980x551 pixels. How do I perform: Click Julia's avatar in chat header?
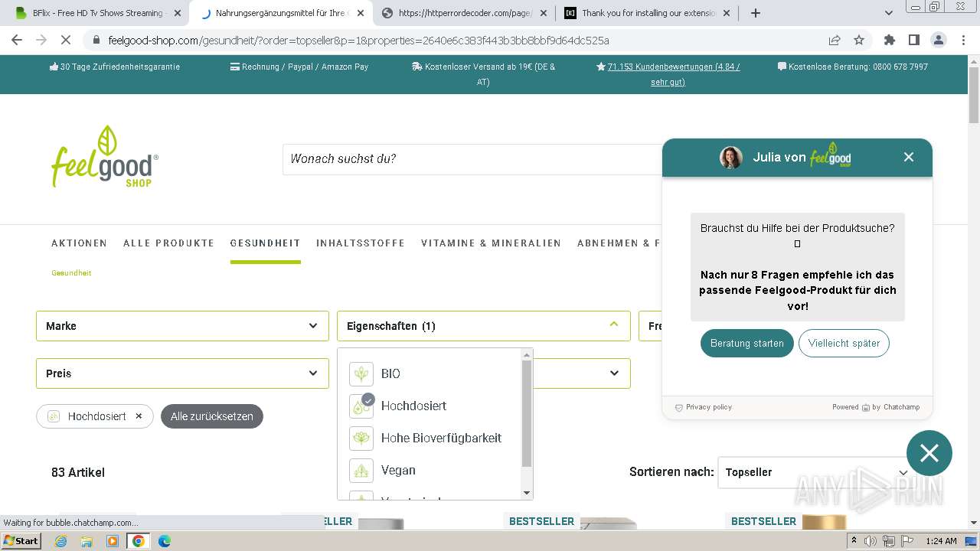point(731,158)
